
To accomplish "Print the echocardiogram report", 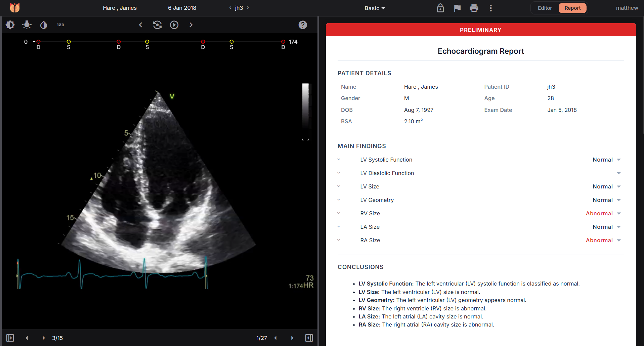I will pos(474,8).
